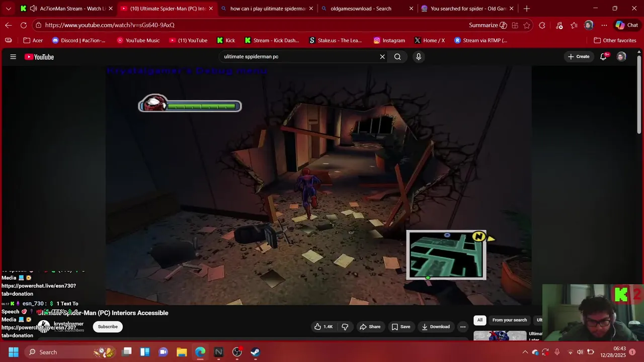
Task: Open the leftmost bookmarks bar icon
Action: tap(9, 40)
